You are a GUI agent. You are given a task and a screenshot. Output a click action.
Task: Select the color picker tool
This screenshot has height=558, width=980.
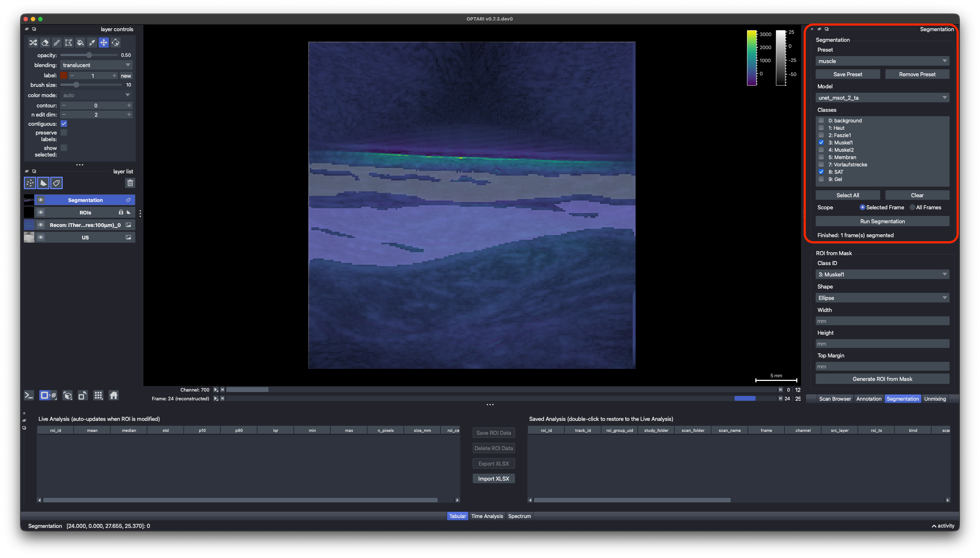click(92, 43)
